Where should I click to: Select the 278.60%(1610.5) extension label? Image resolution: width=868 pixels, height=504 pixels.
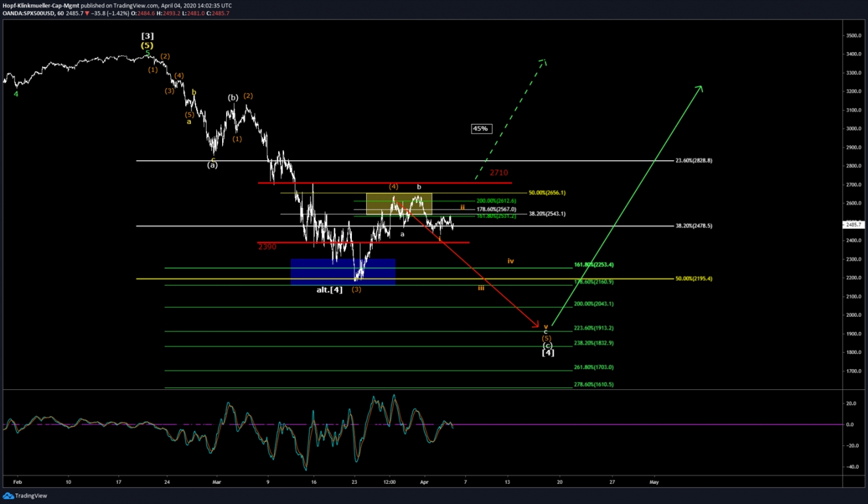coord(594,385)
